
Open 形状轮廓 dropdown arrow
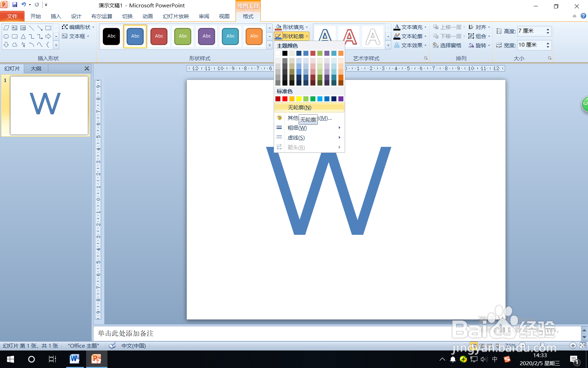307,36
